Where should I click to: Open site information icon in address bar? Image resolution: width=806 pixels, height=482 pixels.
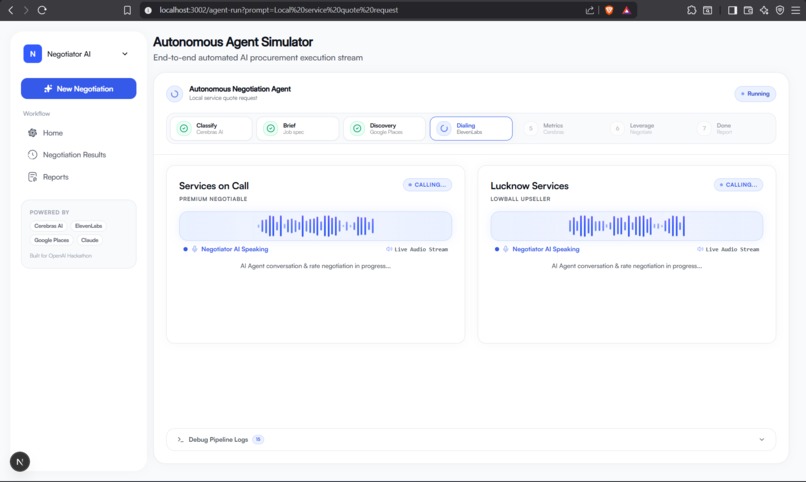pos(148,10)
